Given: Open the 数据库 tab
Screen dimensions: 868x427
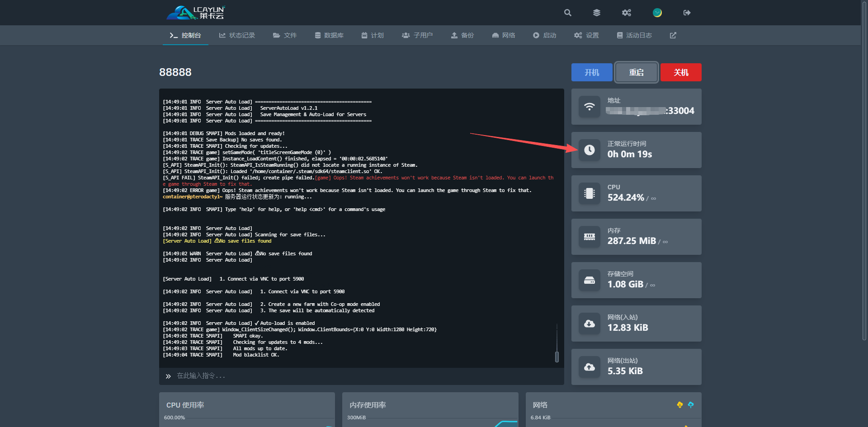Looking at the screenshot, I should point(329,35).
